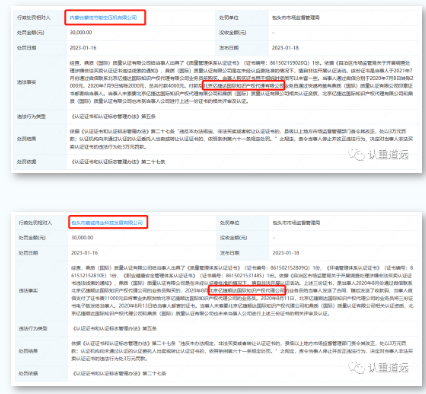Click 30,000.00 amount in the 空压机 company record
Screen dimensions: 426x394
(81, 32)
